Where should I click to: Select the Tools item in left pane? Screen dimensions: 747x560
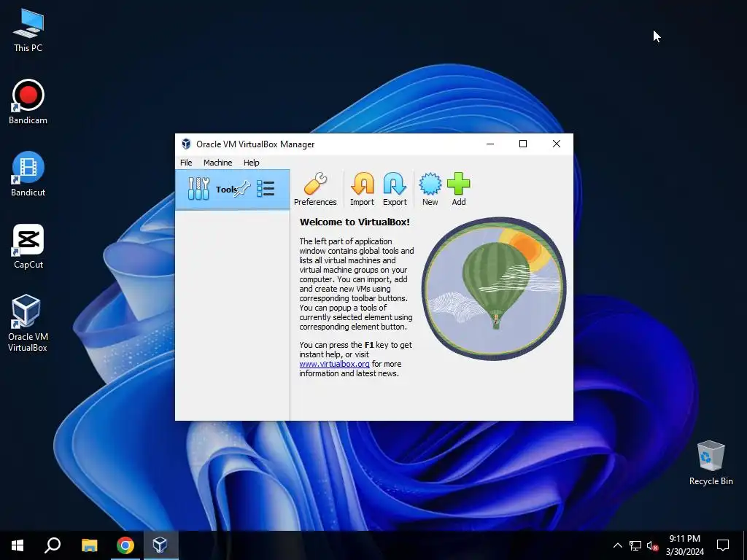(233, 189)
